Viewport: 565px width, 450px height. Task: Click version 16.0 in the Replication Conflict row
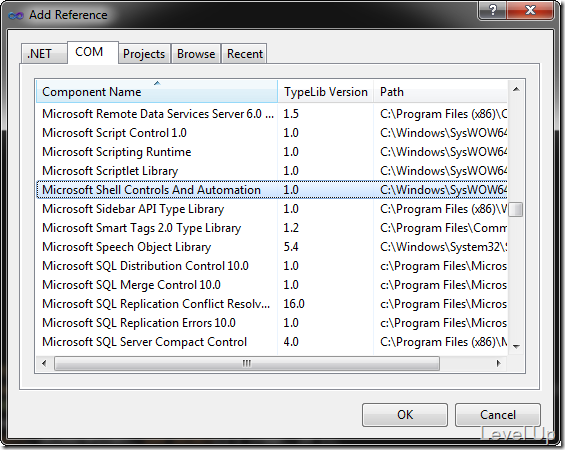pyautogui.click(x=294, y=304)
